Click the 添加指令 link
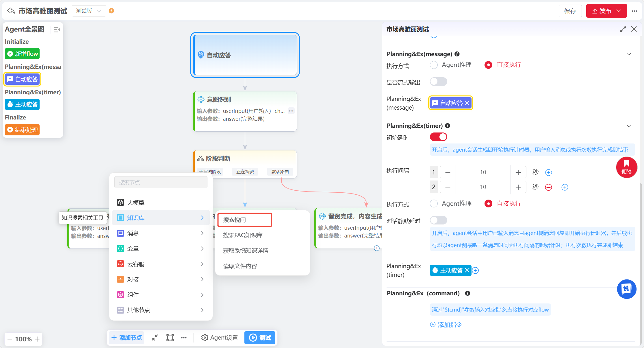This screenshot has width=644, height=348. coord(447,324)
